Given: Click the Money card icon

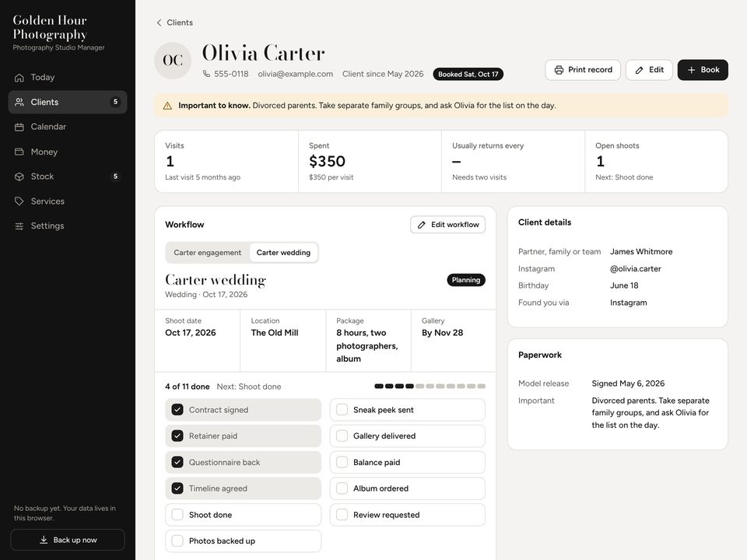Looking at the screenshot, I should click(19, 152).
